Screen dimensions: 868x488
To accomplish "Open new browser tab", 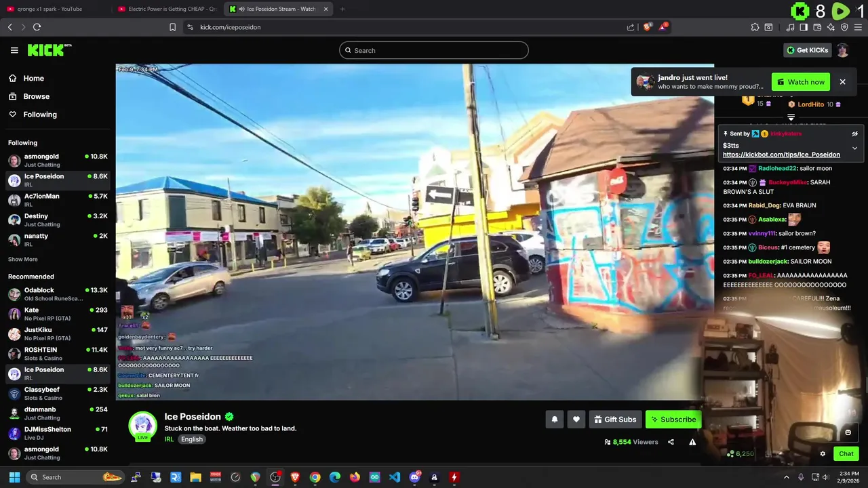I will [342, 9].
